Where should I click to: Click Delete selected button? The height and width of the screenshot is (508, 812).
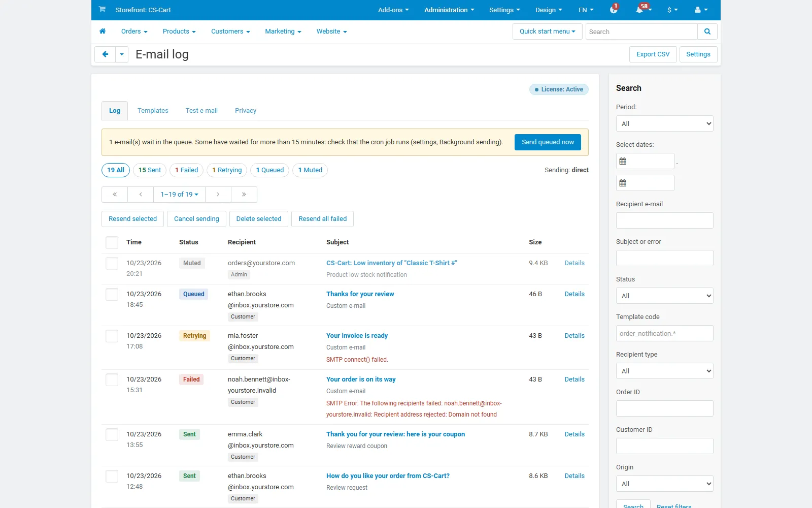click(x=259, y=219)
